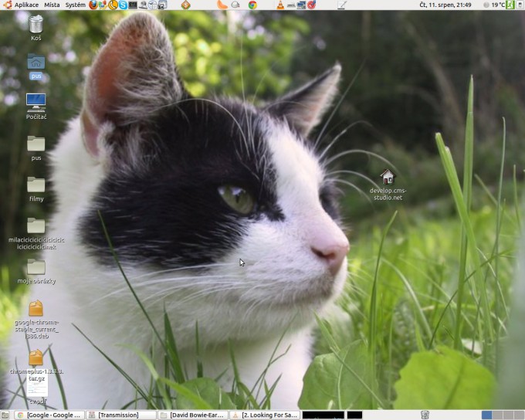Screen dimensions: 525x420
Task: Click the orange diamond S launcher icon
Action: [x=186, y=5]
